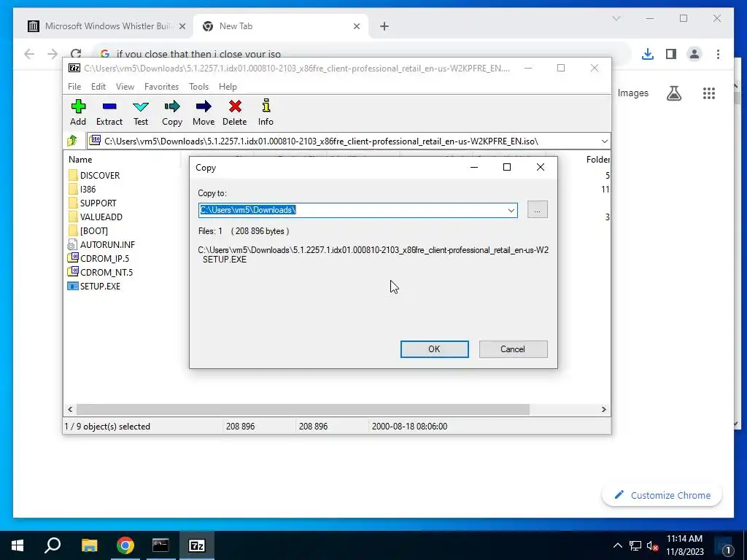Select the AUTORUN.INF file
Viewport: 747px width, 560px height.
tap(101, 244)
